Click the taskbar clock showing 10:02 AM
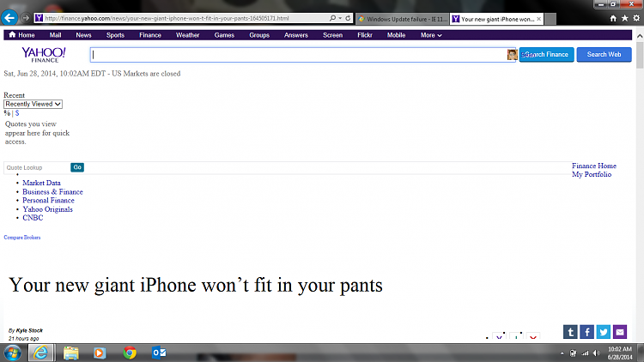 click(x=620, y=353)
